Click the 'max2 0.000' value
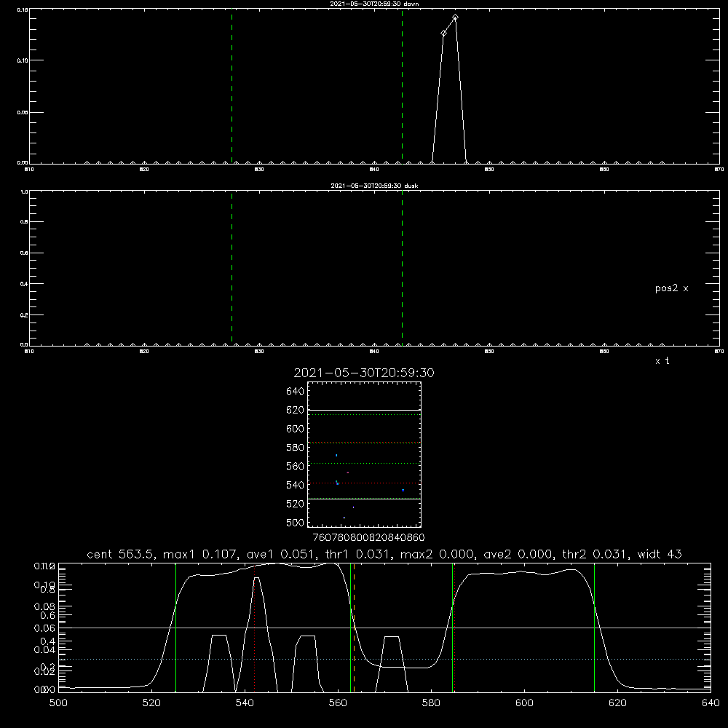The image size is (728, 728). pos(437,554)
